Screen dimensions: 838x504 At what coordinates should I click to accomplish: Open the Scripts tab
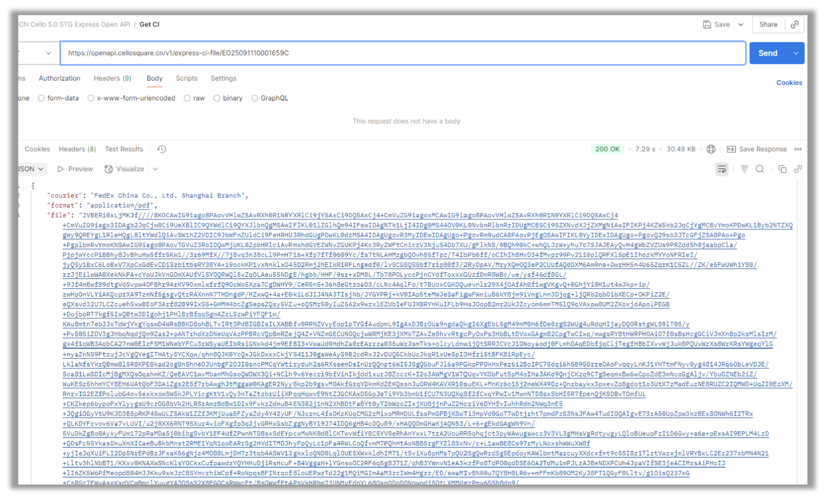click(186, 78)
